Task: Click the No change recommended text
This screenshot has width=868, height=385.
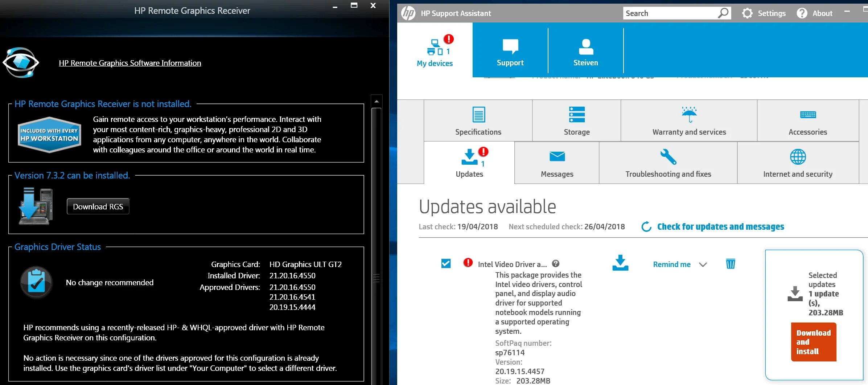Action: point(110,283)
